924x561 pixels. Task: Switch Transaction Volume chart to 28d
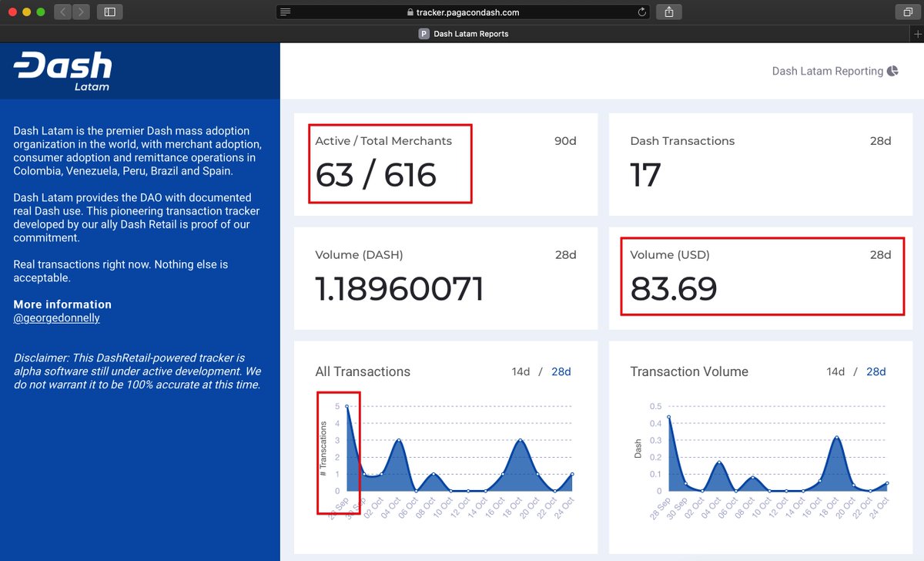(876, 371)
